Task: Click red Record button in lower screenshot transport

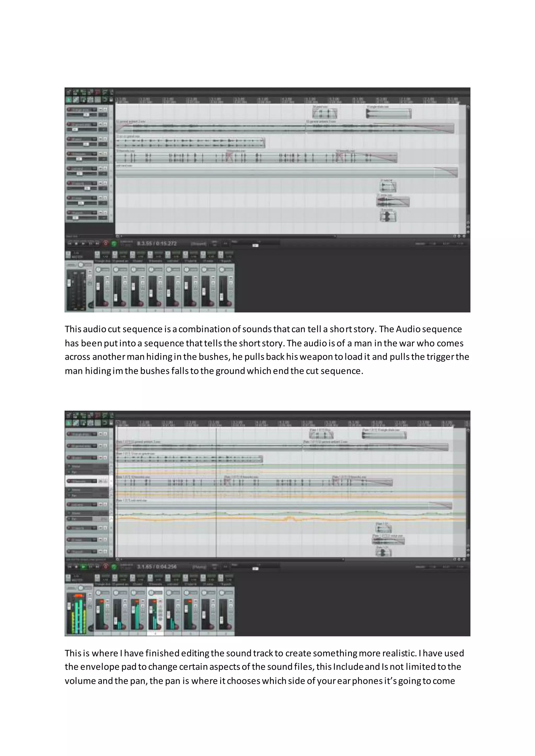Action: (106, 567)
